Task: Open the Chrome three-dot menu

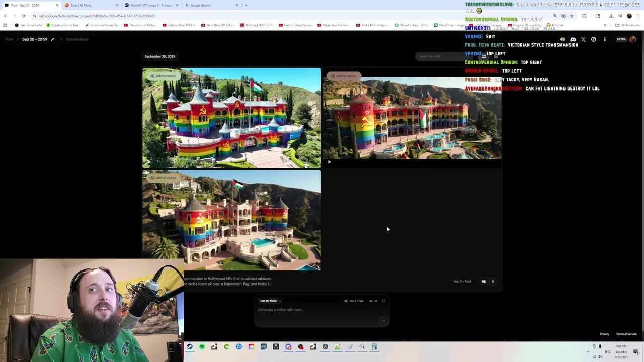Action: click(638, 16)
